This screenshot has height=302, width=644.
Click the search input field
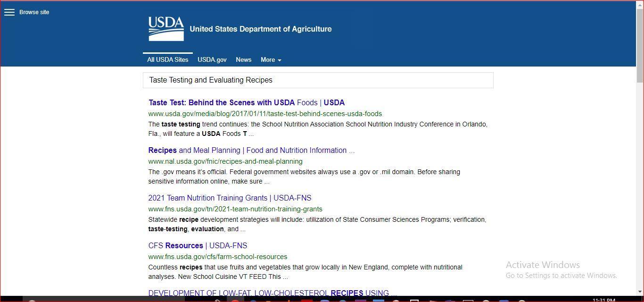[318, 80]
